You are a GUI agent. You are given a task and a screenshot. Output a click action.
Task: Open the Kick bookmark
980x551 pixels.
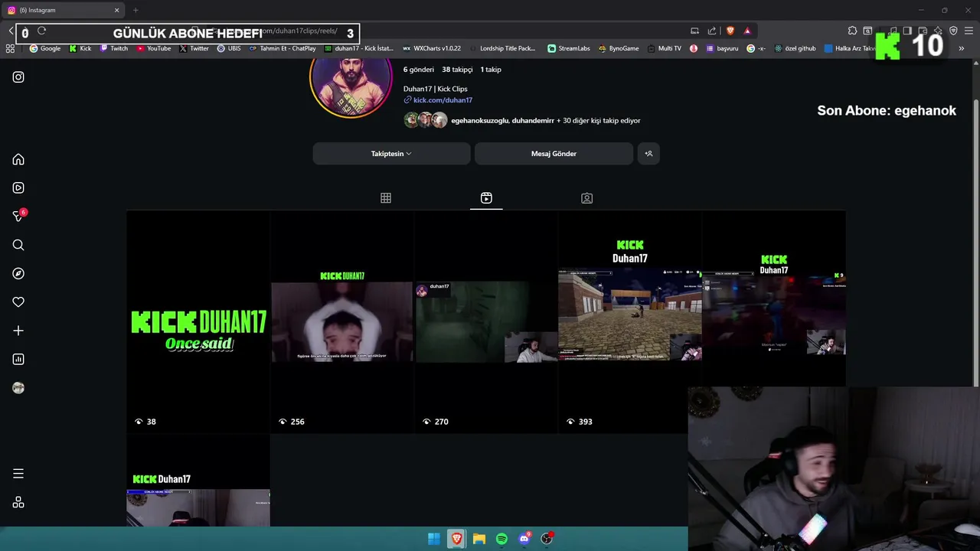[x=80, y=48]
